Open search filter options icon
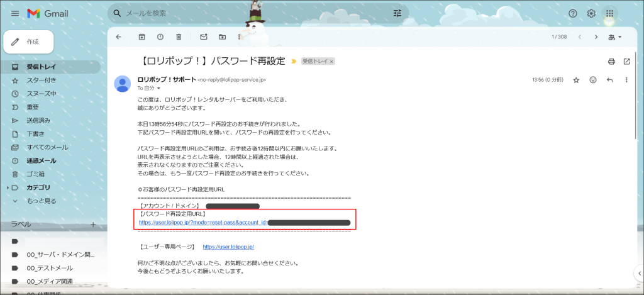This screenshot has width=644, height=295. click(397, 14)
